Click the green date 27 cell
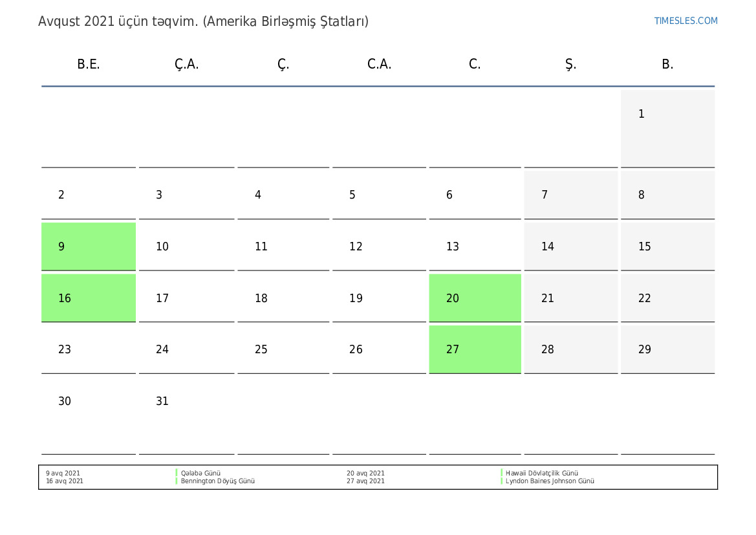756x535 pixels. [x=475, y=349]
